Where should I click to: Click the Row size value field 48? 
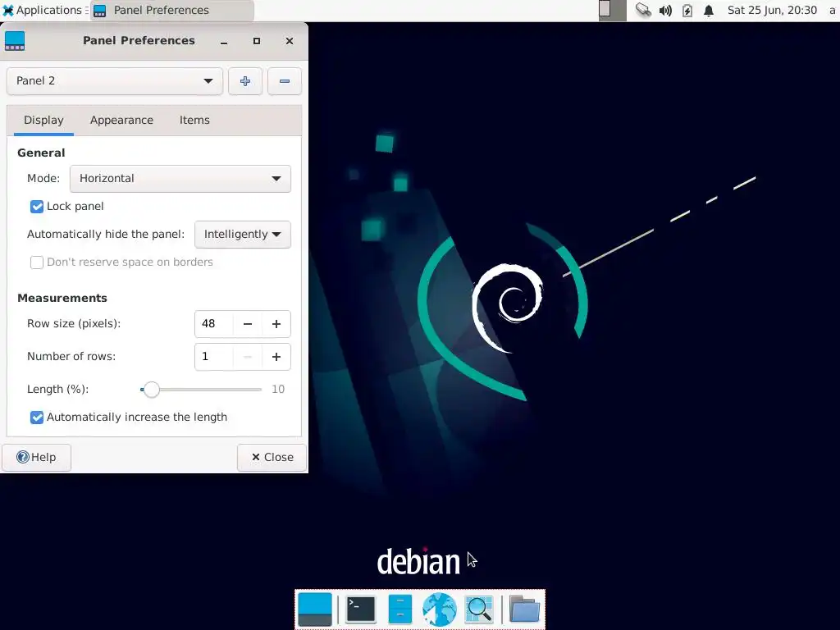click(x=214, y=324)
